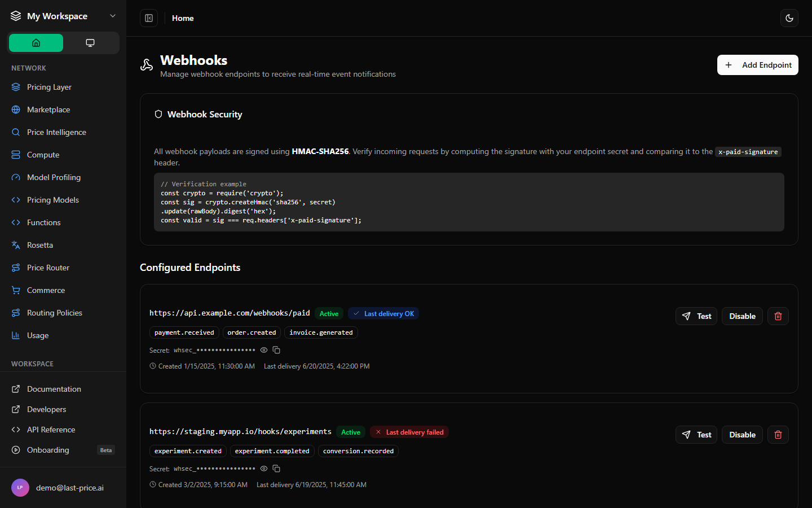
Task: Toggle dark mode moon icon
Action: point(789,18)
